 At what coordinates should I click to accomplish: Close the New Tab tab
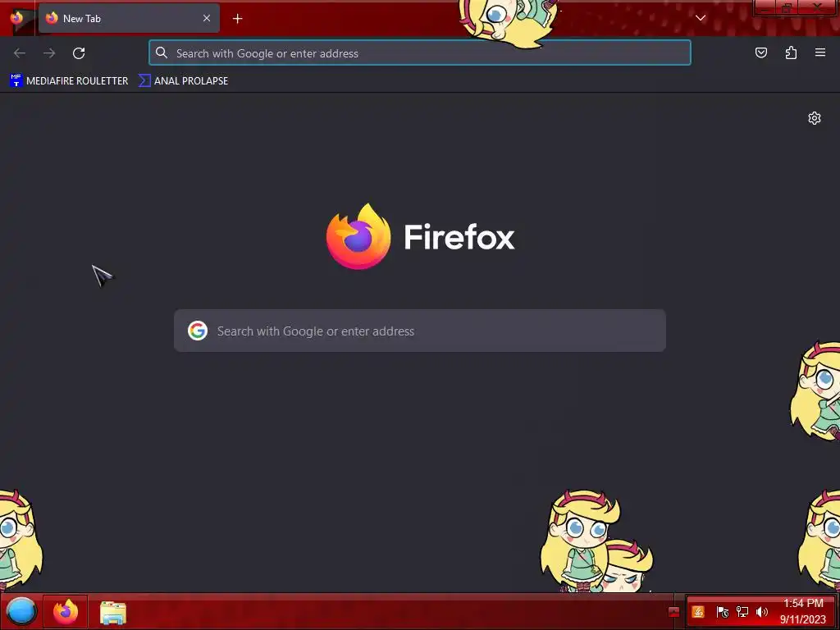coord(206,18)
